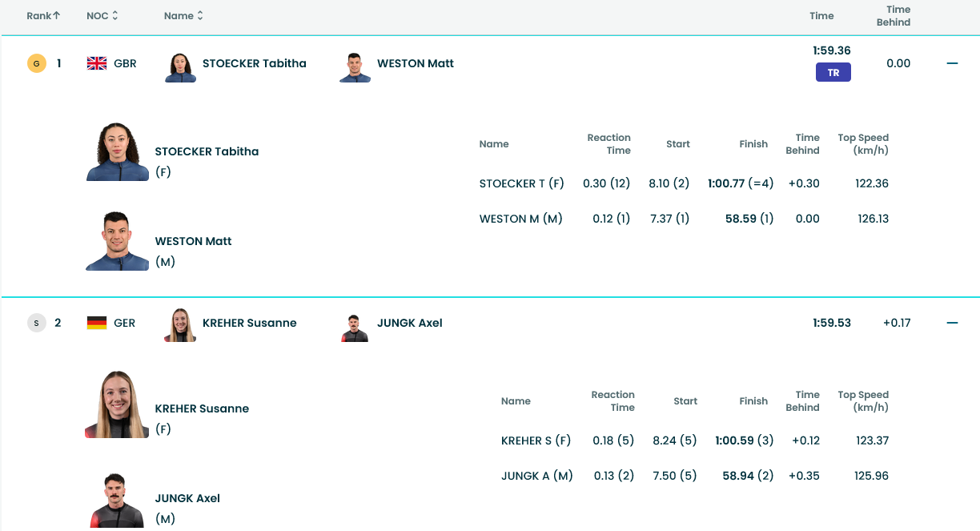Click Weston finish time 58.59 (1)
The height and width of the screenshot is (531, 980).
click(x=749, y=219)
